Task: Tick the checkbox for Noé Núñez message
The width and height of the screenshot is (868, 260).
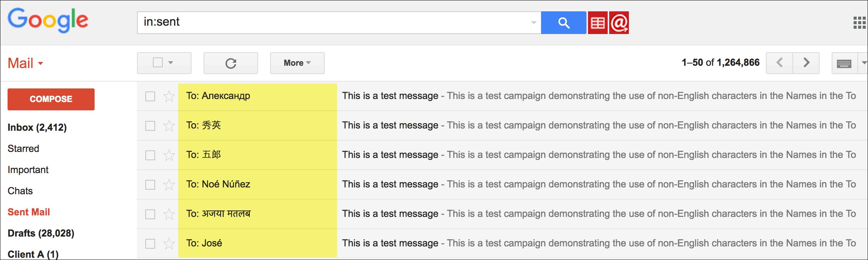Action: [150, 185]
